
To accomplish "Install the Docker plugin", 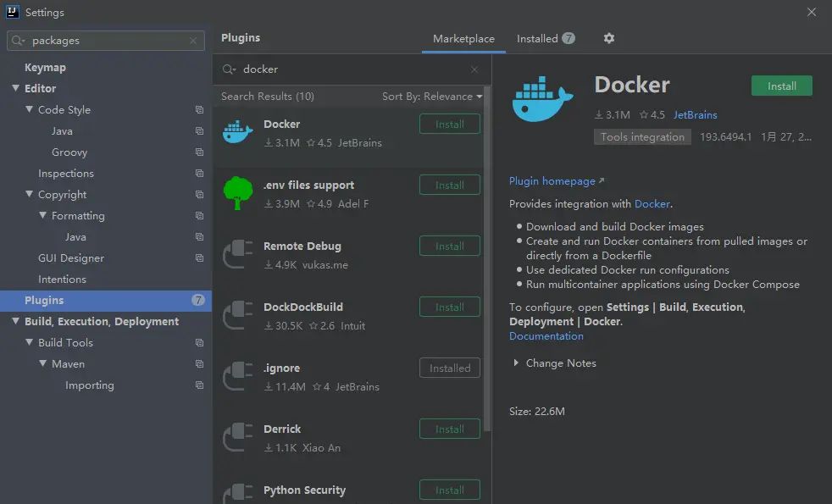I will pos(780,85).
